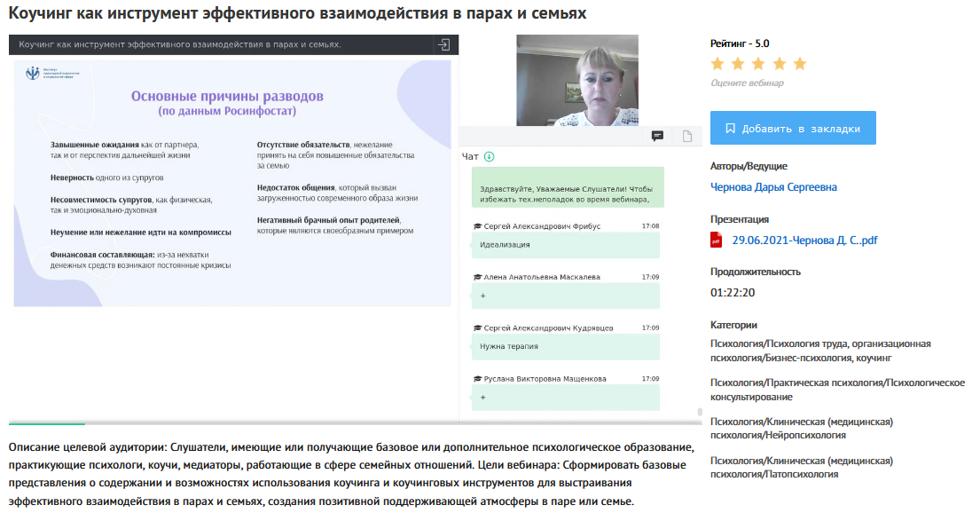Open the chat tab icon
Image resolution: width=980 pixels, height=513 pixels.
(658, 136)
